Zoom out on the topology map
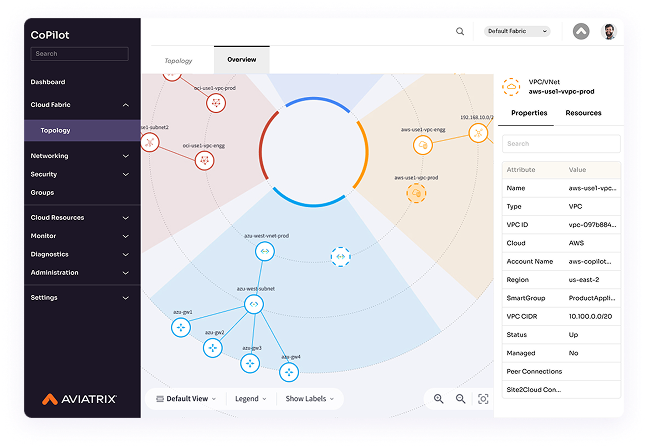The image size is (648, 448). tap(460, 399)
